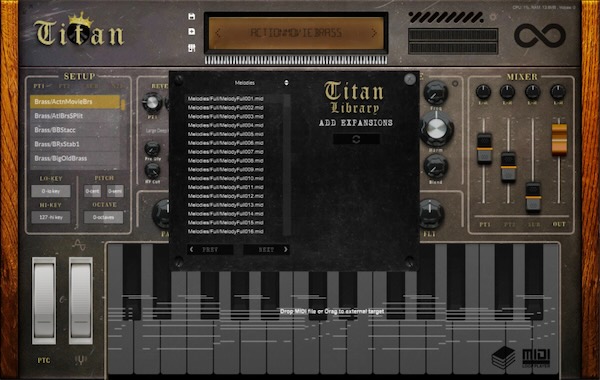Click the PT1 pan knob in Mixer

tap(483, 92)
